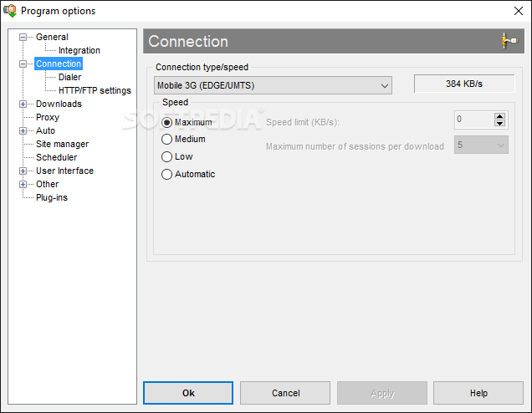Viewport: 532px width, 413px height.
Task: Enable Automatic speed mode
Action: [167, 175]
